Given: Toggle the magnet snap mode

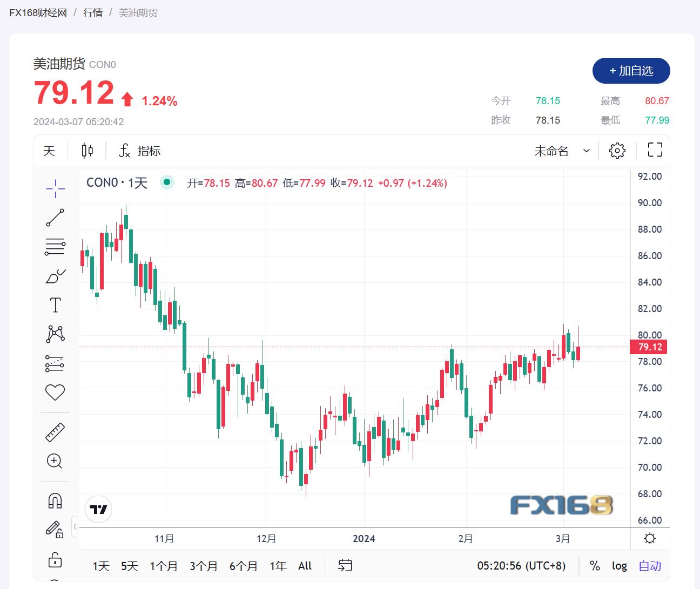Looking at the screenshot, I should pos(55,501).
